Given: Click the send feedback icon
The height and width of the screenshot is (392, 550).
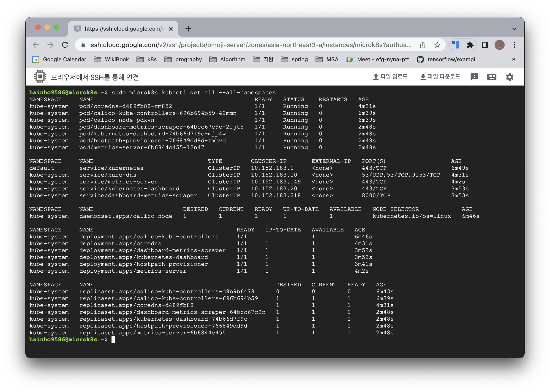Looking at the screenshot, I should click(474, 77).
